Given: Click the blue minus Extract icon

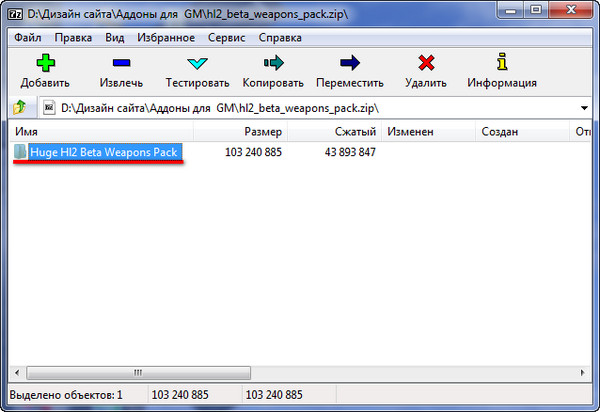Looking at the screenshot, I should 121,63.
